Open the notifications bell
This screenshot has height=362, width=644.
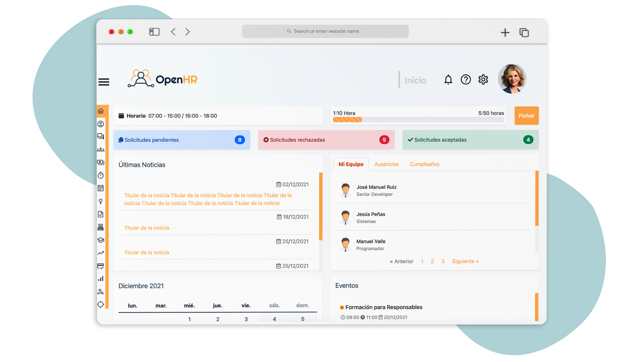click(x=448, y=80)
